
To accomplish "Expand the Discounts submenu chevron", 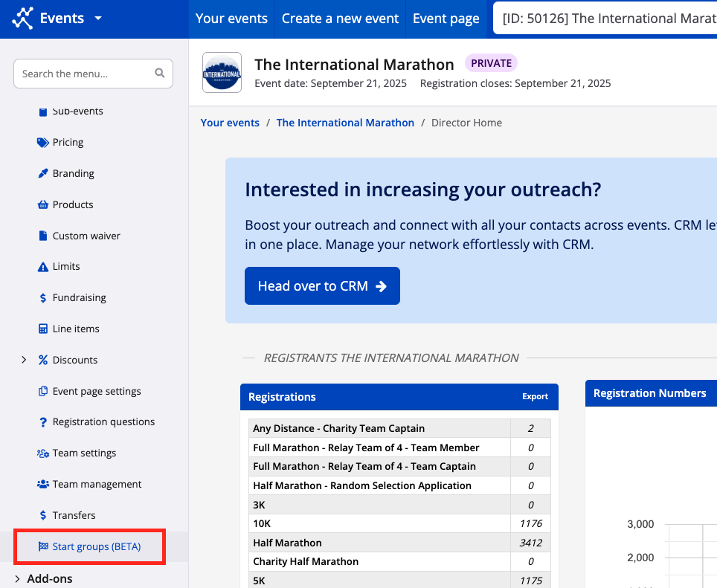I will coord(23,360).
